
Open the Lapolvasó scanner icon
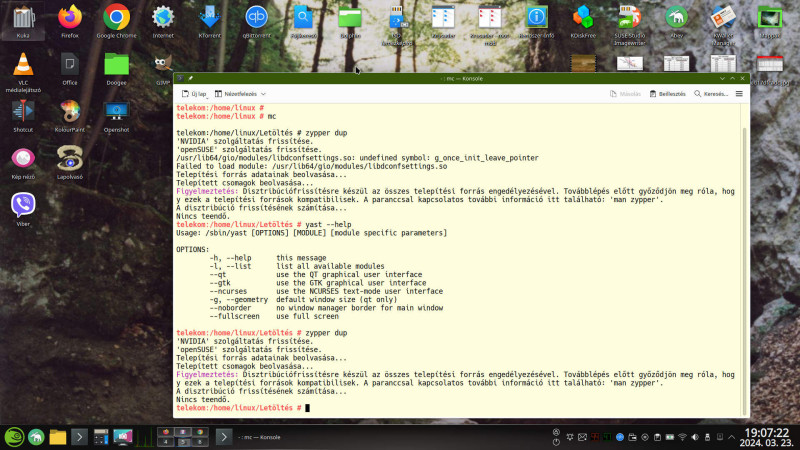(70, 163)
